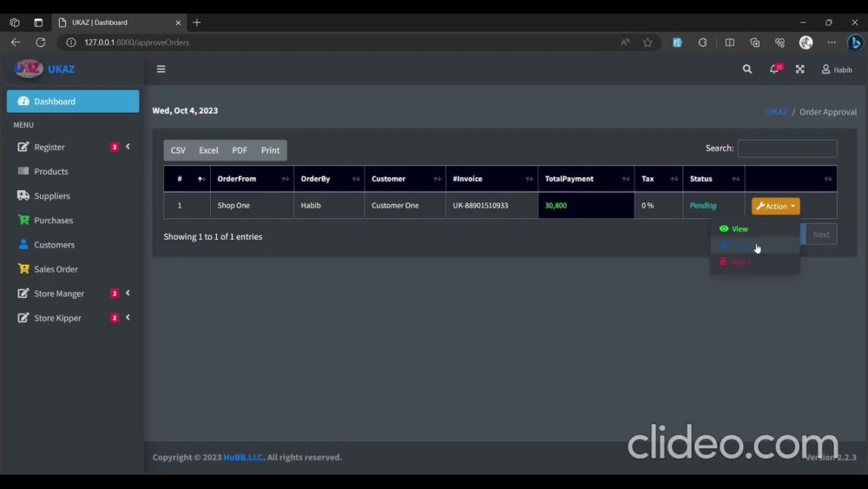Click the Pending status text
The width and height of the screenshot is (868, 489).
703,206
